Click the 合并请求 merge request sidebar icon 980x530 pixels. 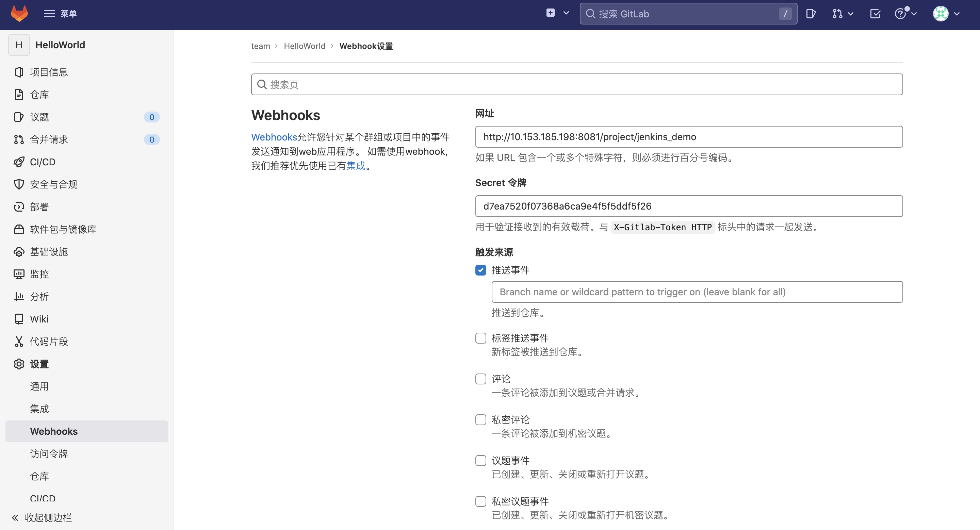19,139
